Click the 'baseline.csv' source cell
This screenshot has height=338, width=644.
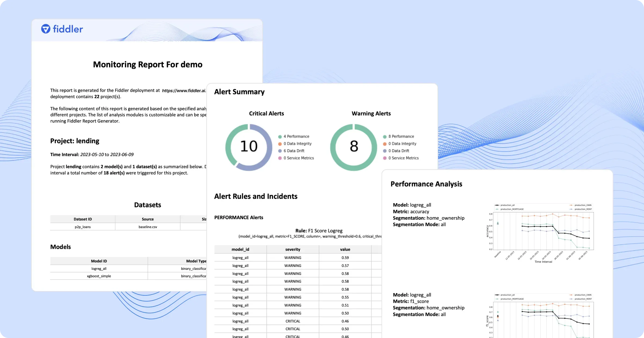tap(148, 227)
